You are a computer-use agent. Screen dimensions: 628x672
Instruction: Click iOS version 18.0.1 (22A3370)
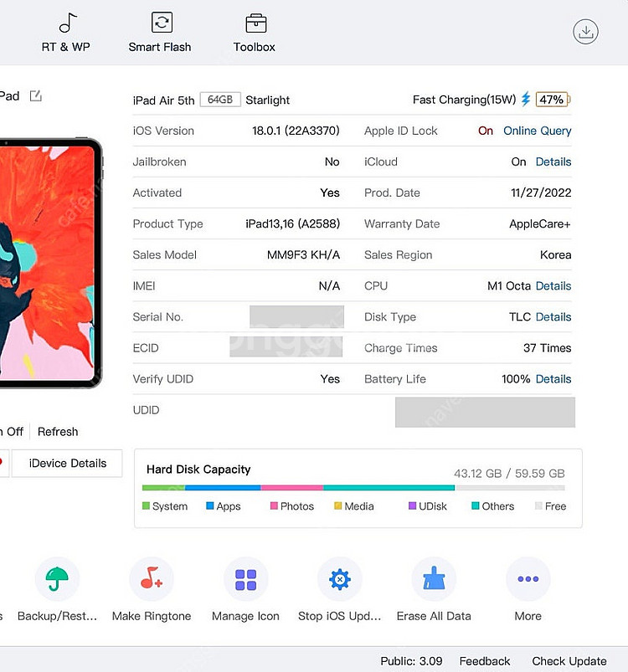pyautogui.click(x=296, y=131)
